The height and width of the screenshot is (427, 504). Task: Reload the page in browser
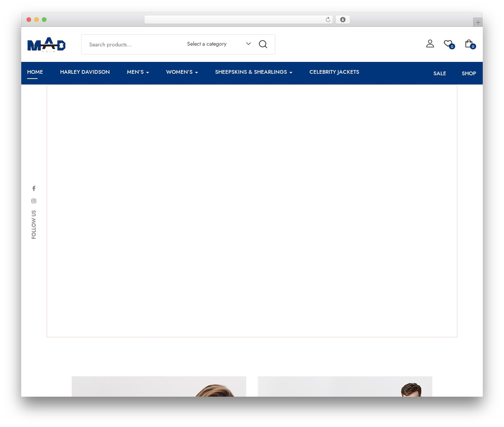328,20
